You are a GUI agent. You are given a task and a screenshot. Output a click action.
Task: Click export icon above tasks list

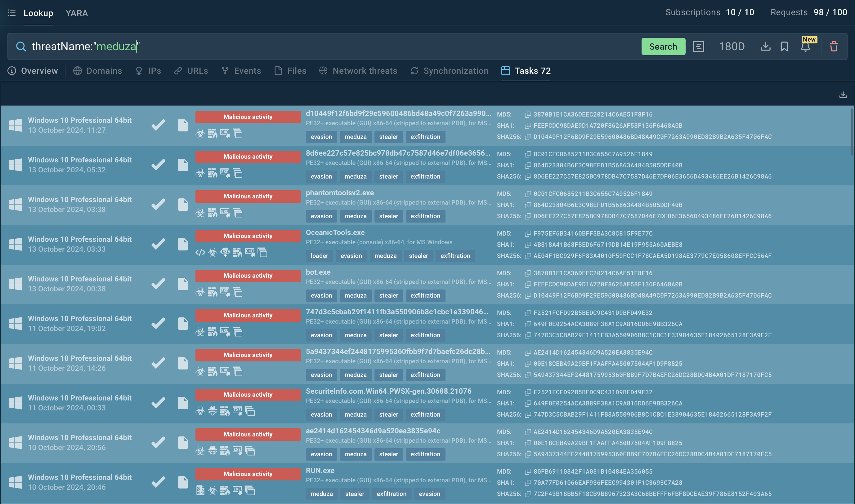coord(843,95)
